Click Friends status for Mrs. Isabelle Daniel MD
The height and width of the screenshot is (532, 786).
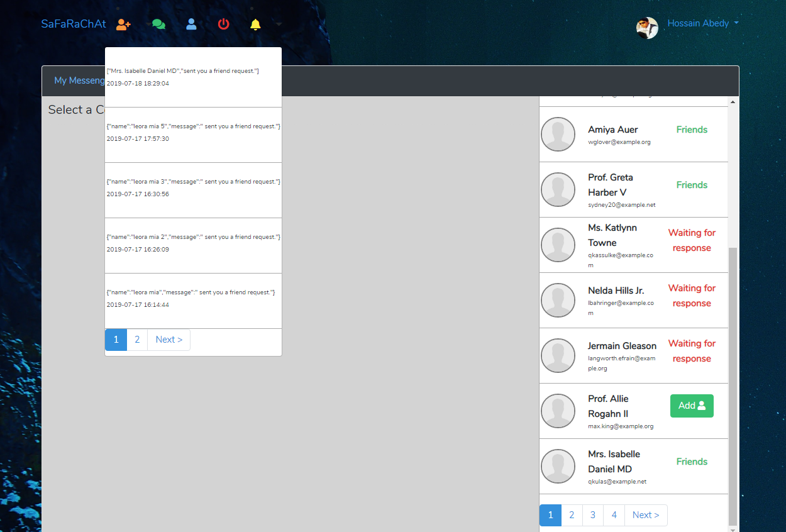click(x=692, y=462)
